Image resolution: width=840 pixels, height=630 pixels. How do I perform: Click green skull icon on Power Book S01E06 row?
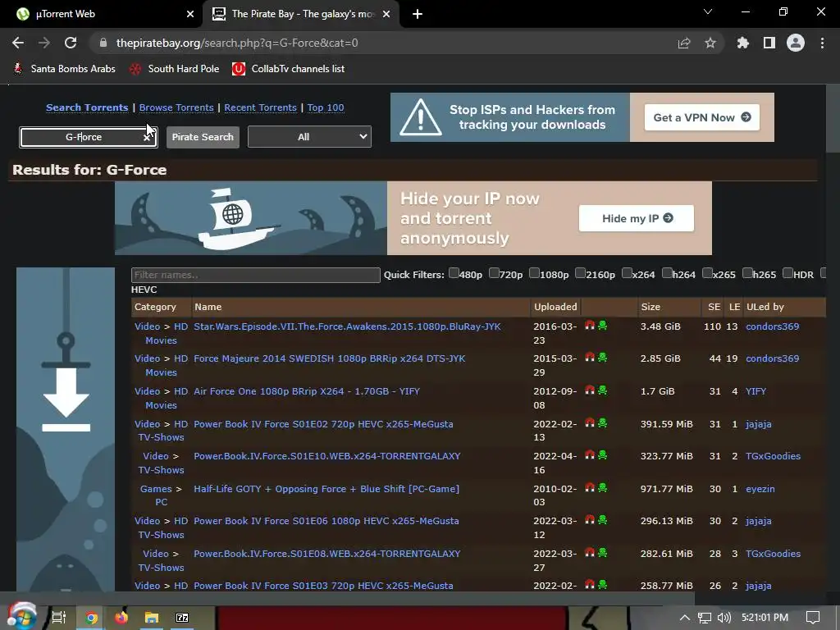(x=603, y=519)
